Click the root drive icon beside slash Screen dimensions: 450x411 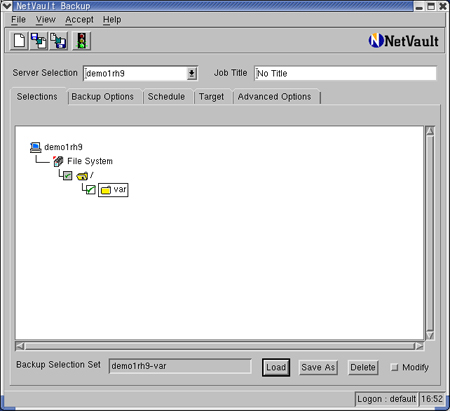click(82, 176)
